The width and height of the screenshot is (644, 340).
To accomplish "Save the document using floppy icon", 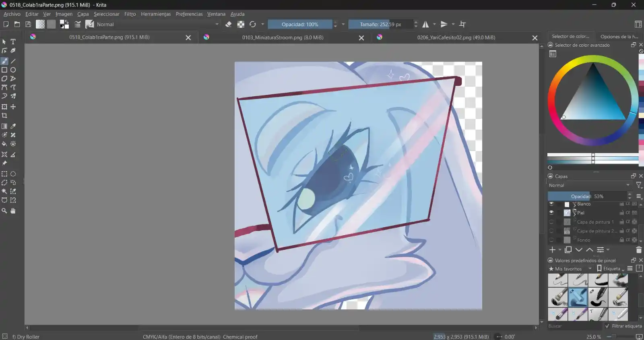I will tap(28, 24).
